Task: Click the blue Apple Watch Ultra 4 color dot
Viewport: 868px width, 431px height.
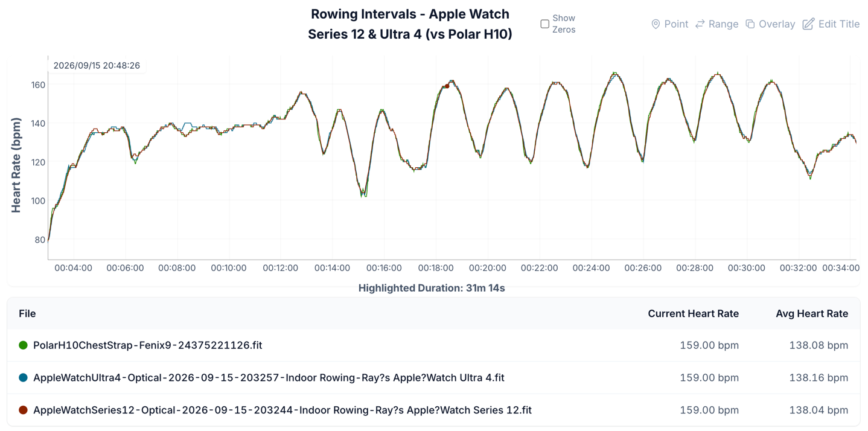Action: (23, 378)
